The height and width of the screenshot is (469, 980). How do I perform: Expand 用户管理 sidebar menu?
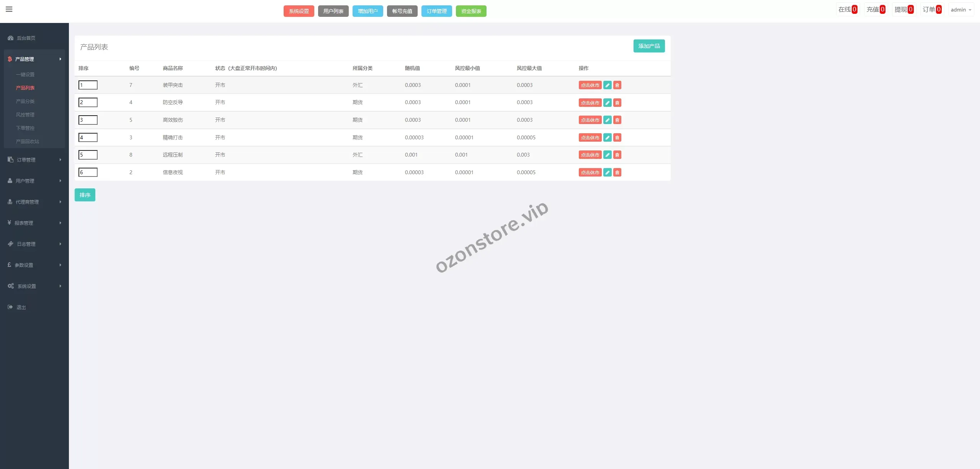pyautogui.click(x=25, y=181)
